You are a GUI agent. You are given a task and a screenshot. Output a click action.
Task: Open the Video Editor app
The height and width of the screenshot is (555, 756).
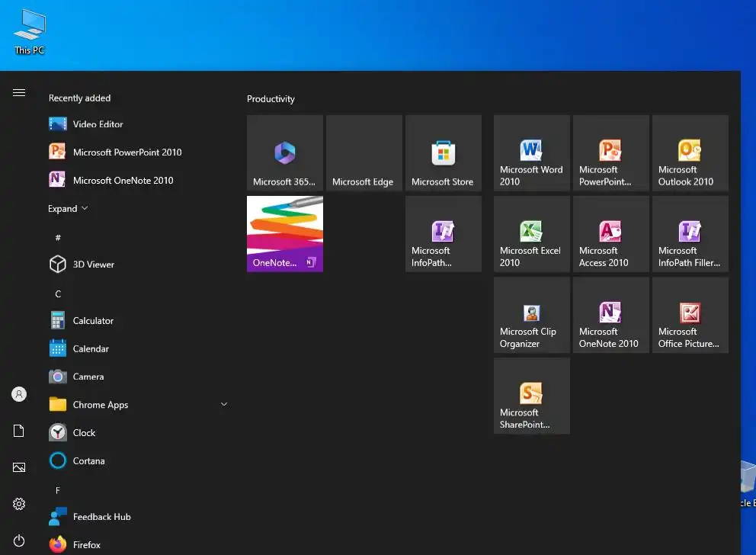[139, 124]
